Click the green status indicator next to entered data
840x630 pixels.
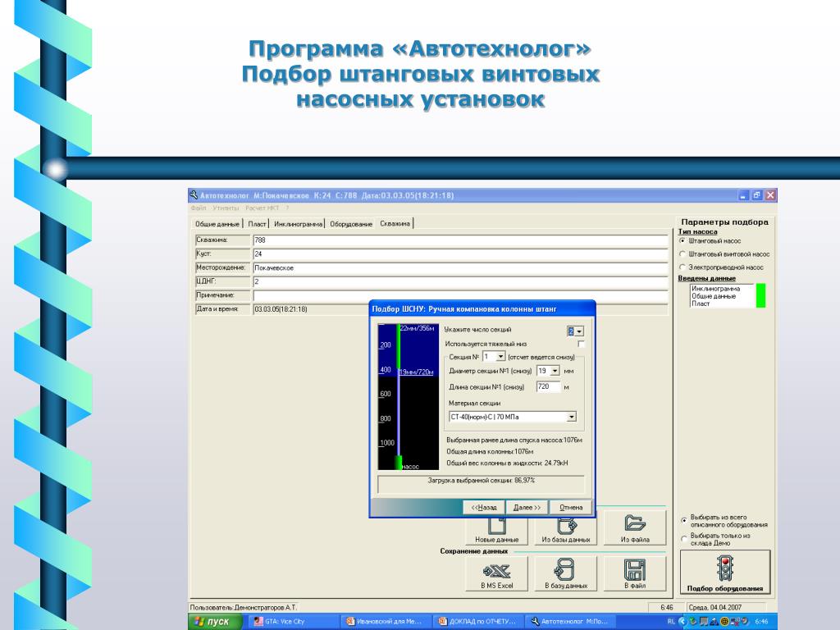pos(760,295)
